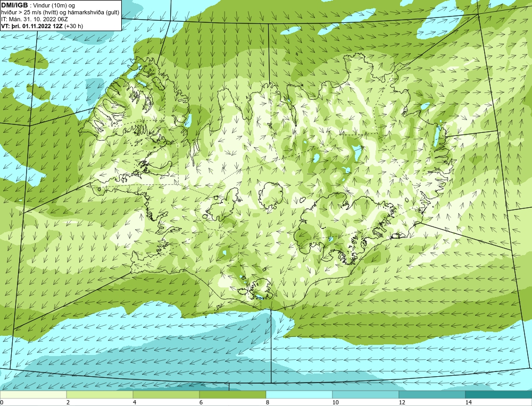Image resolution: width=532 pixels, height=406 pixels.
Task: Click the legend value label 2
Action: click(68, 402)
